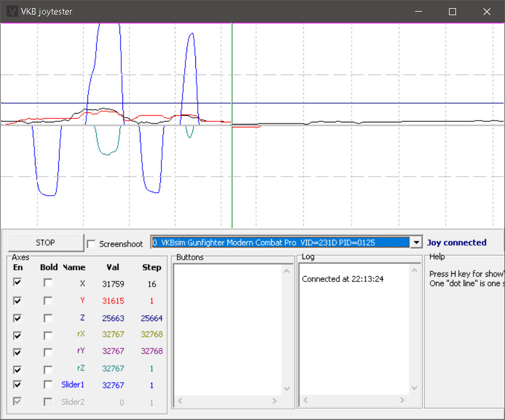Check the Bold box for Slider2
Image resolution: width=505 pixels, height=420 pixels.
coord(48,402)
